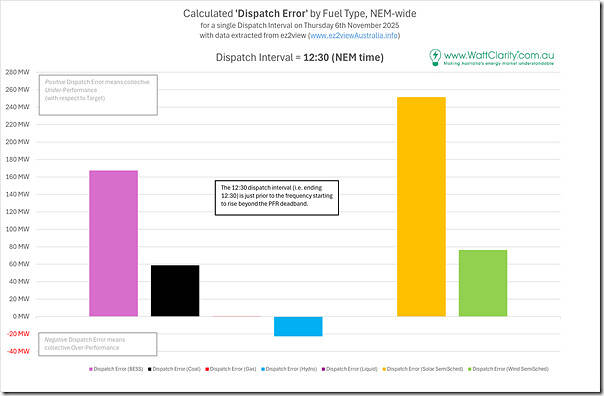Click the '200 MW' axis label
604x396 pixels.
click(17, 142)
